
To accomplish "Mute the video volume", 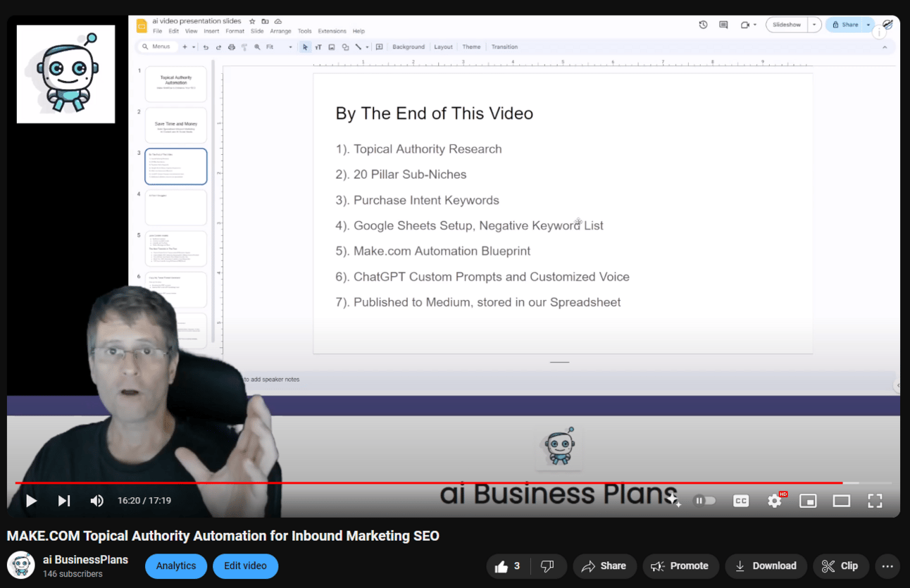I will click(x=96, y=501).
